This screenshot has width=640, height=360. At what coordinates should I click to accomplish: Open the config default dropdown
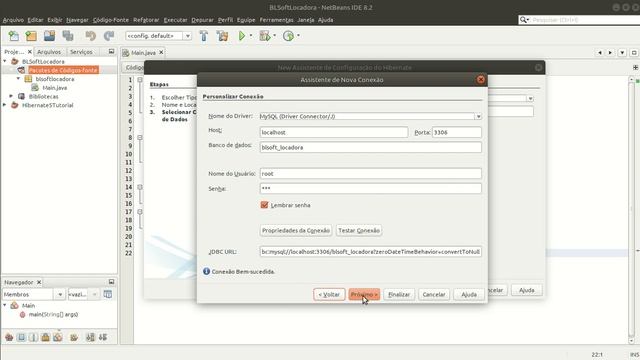point(187,36)
